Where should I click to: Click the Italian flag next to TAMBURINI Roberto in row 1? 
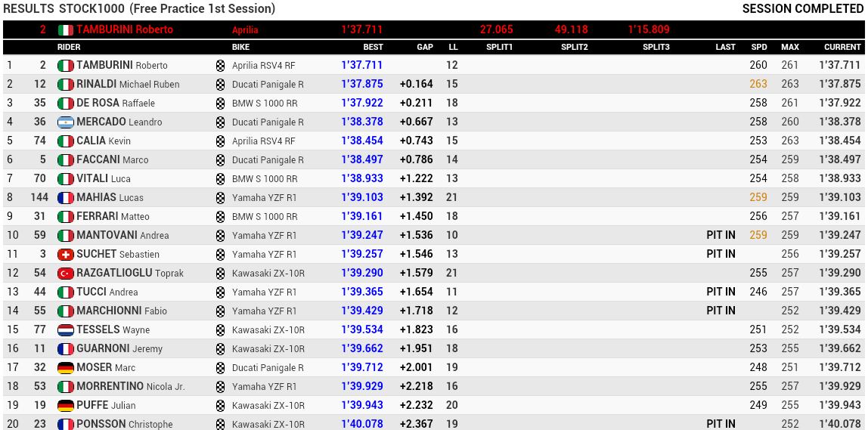[65, 65]
